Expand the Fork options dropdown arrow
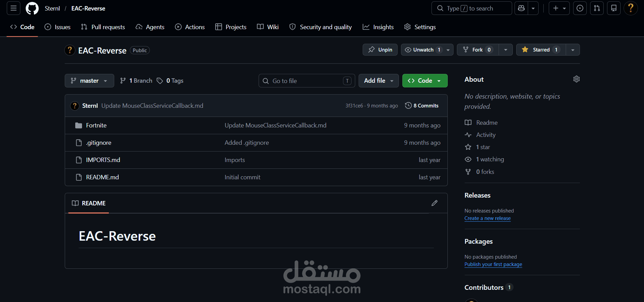 (506, 50)
